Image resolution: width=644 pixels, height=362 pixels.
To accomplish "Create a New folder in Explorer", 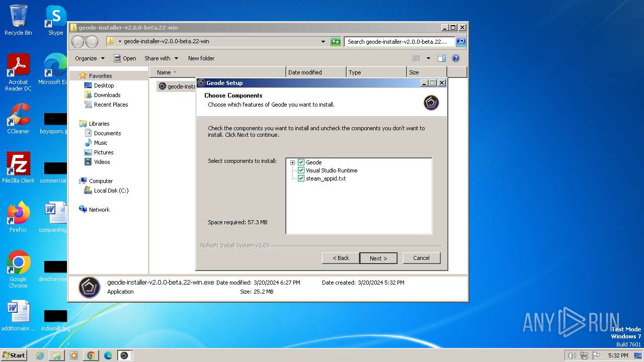I will (201, 58).
